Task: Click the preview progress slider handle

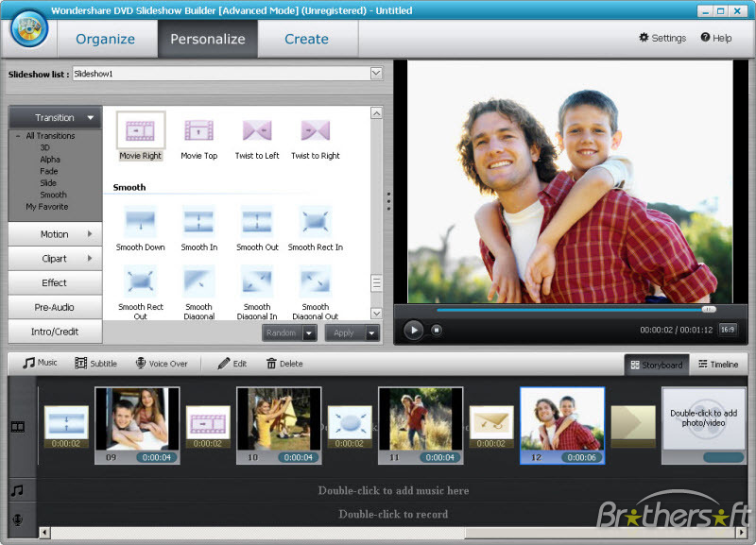Action: coord(709,310)
